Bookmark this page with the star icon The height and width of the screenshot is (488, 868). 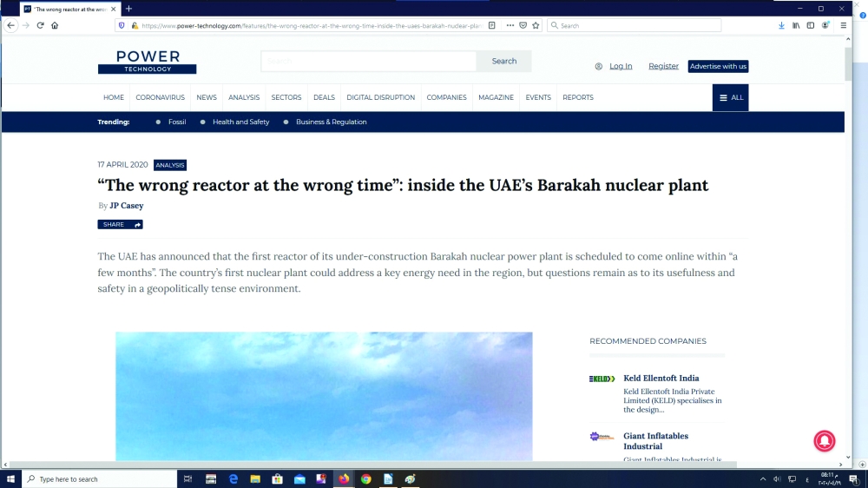coord(536,26)
